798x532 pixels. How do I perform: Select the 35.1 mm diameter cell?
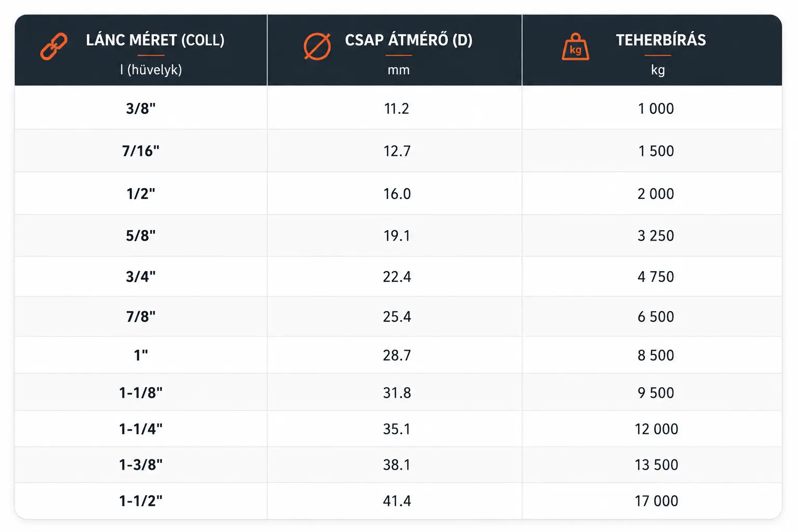coord(397,429)
